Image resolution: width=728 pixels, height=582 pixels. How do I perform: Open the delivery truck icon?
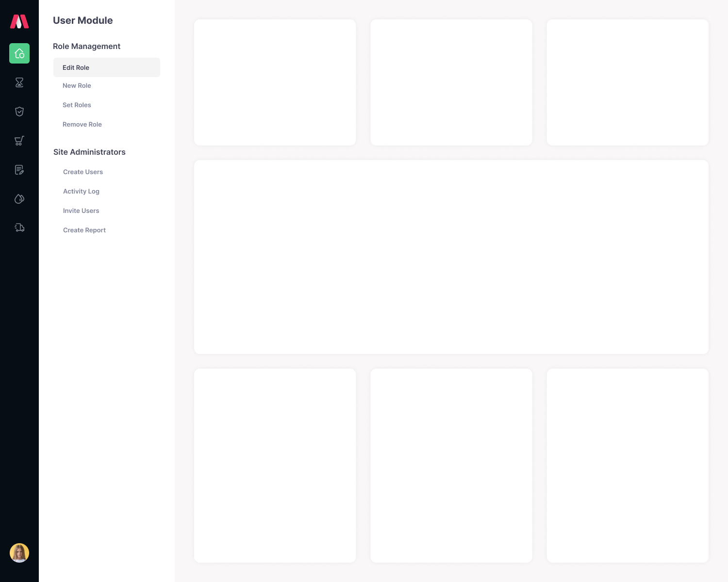[x=19, y=227]
